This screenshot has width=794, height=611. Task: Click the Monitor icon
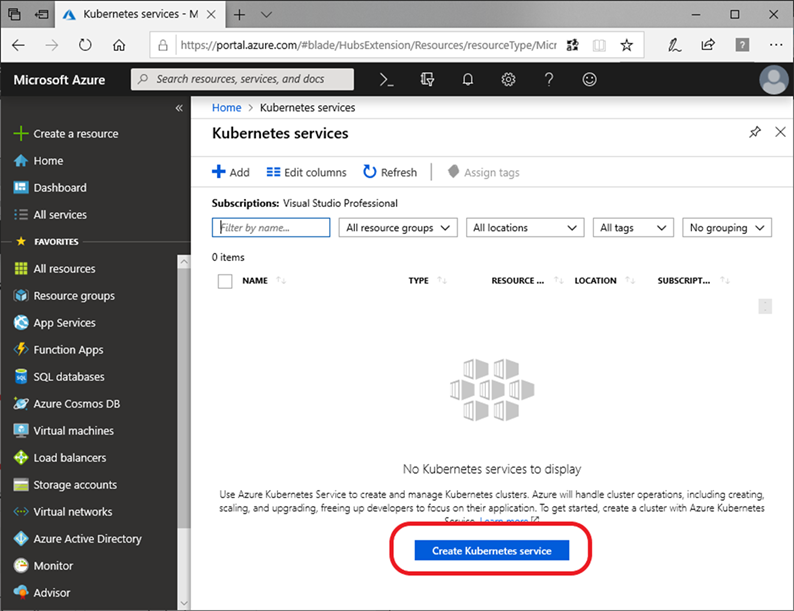point(21,565)
